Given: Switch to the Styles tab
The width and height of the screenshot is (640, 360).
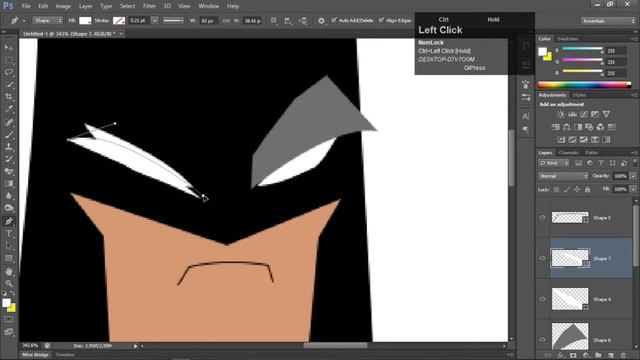Looking at the screenshot, I should [579, 95].
